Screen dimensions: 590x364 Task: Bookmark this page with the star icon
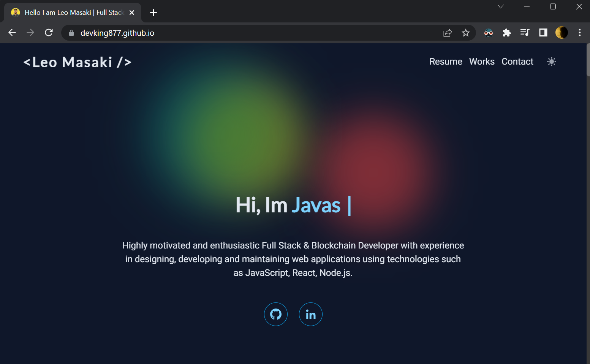[466, 33]
